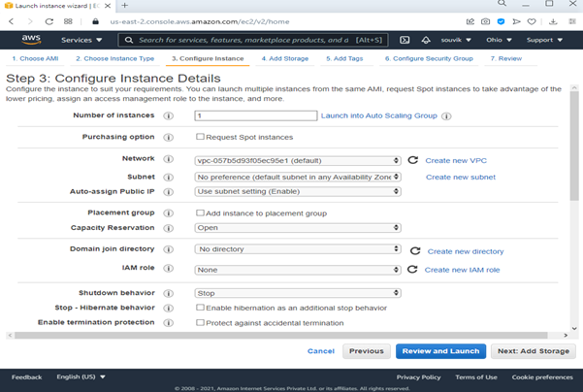583x392 pixels.
Task: Click in the Number of instances field
Action: [256, 115]
